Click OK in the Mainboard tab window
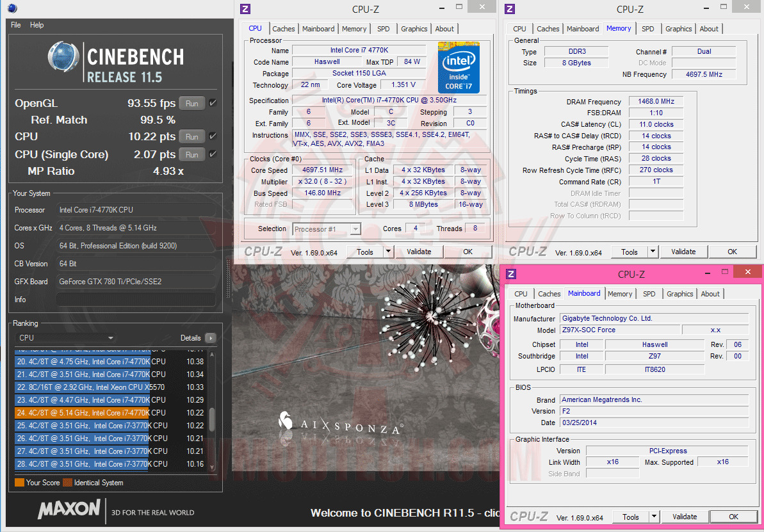The image size is (764, 532). tap(733, 517)
